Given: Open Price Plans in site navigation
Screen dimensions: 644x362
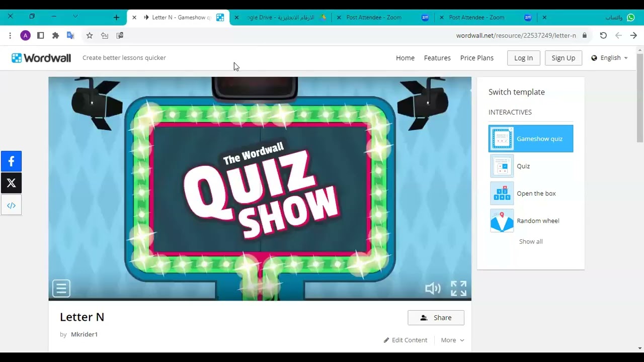Looking at the screenshot, I should click(476, 58).
